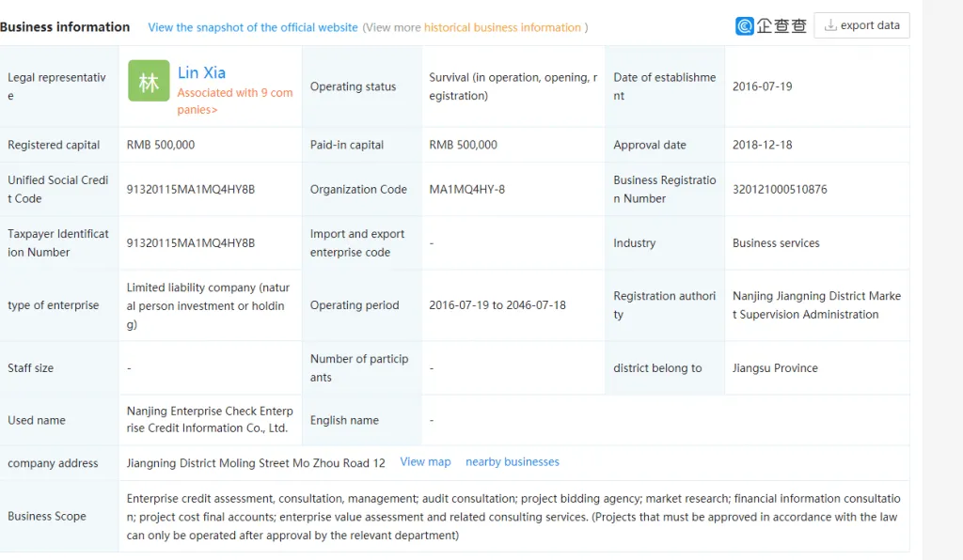Select the Unified Social Credit Code value
The image size is (963, 560).
click(x=190, y=190)
